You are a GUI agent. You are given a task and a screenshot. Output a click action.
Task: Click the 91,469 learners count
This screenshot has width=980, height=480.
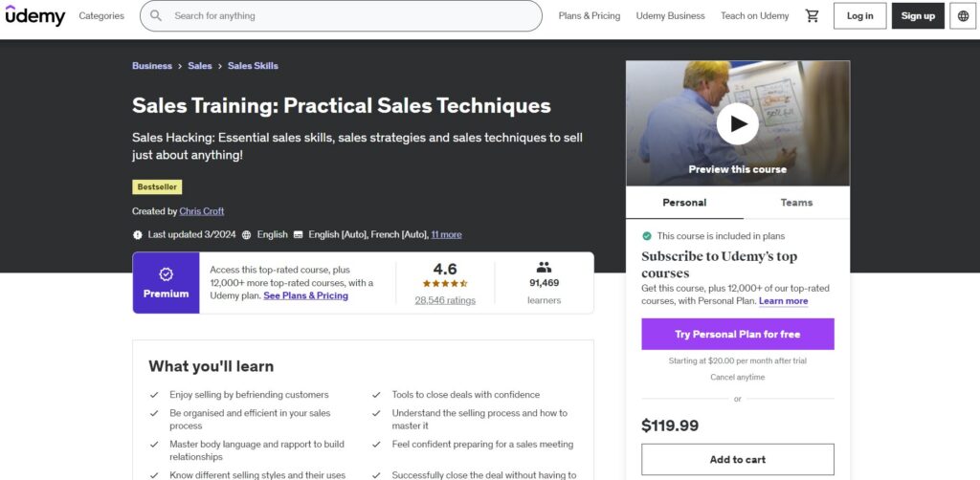(x=544, y=283)
